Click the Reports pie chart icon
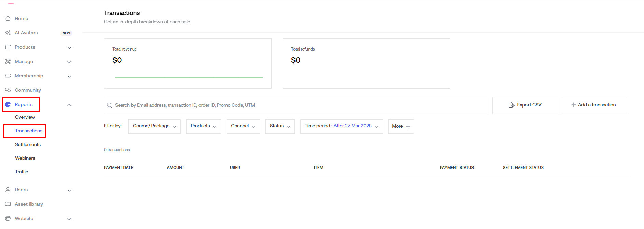The image size is (644, 229). (x=8, y=104)
